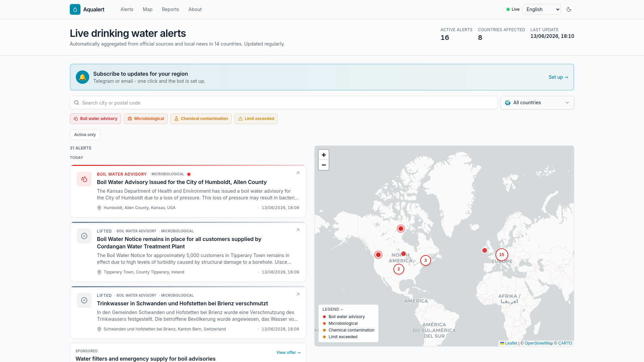Viewport: 644px width, 362px height.
Task: Toggle Chemical contamination filter chip
Action: click(201, 119)
